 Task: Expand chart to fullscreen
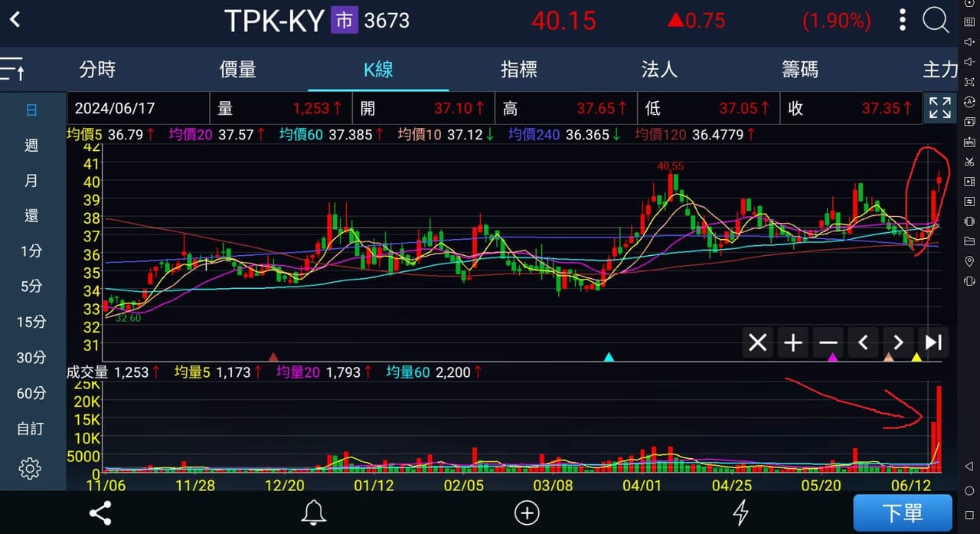(939, 108)
